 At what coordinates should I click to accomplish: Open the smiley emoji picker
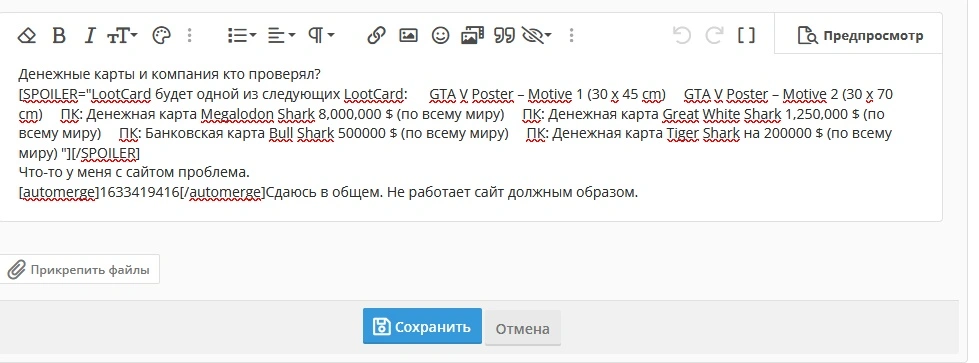pyautogui.click(x=441, y=36)
